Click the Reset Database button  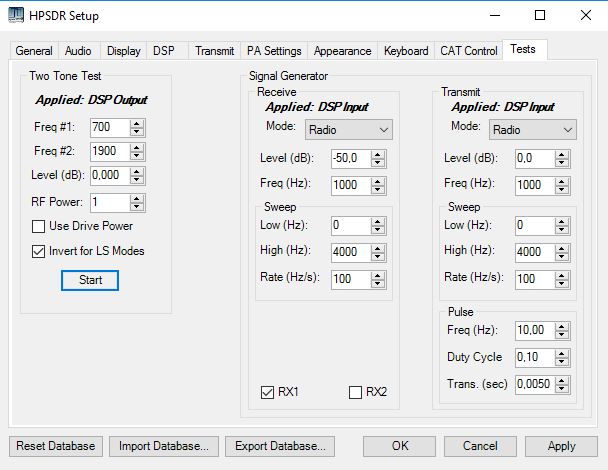56,446
